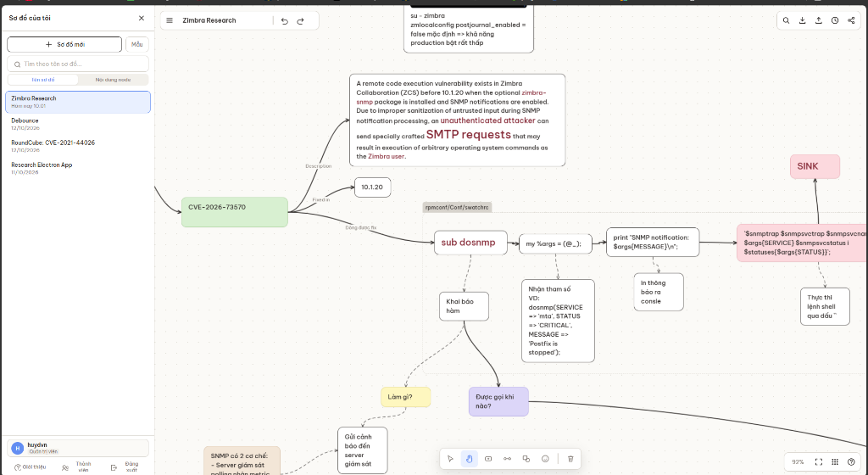Image resolution: width=868 pixels, height=475 pixels.
Task: Click the '+ Sơ đồ mới' button
Action: click(x=64, y=44)
